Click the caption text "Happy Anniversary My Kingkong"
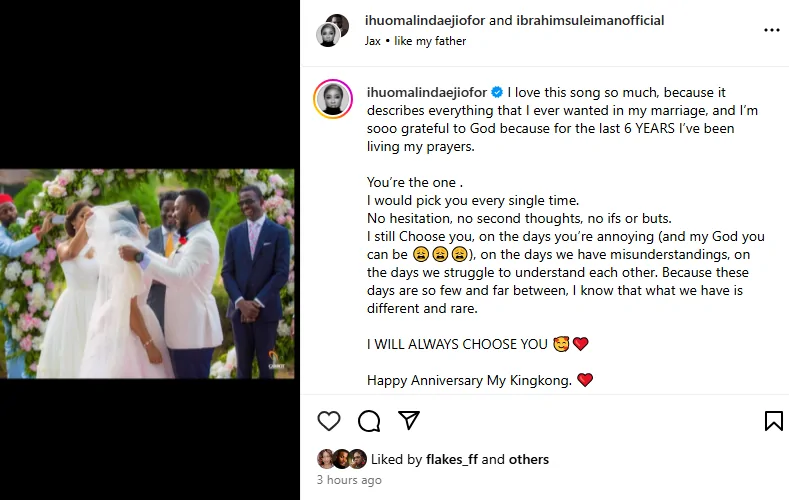Screen dimensions: 789x500 [470, 380]
